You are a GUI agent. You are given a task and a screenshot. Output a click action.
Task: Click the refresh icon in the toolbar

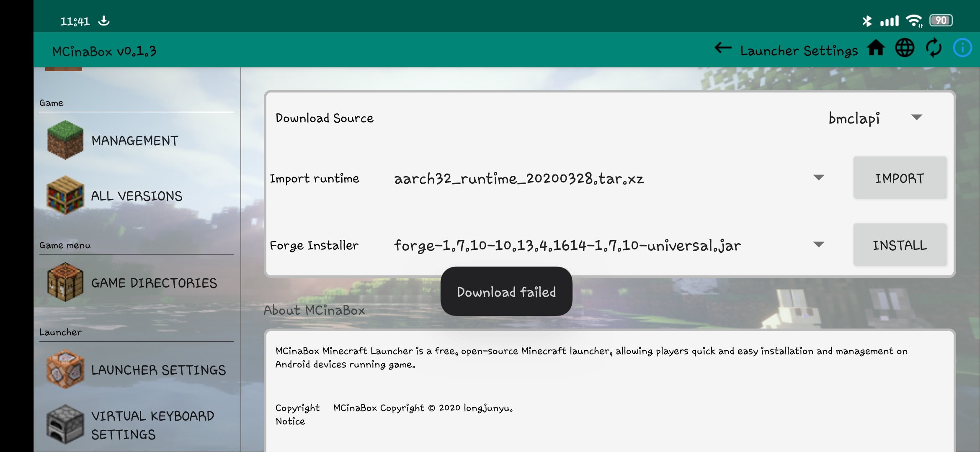pyautogui.click(x=934, y=48)
